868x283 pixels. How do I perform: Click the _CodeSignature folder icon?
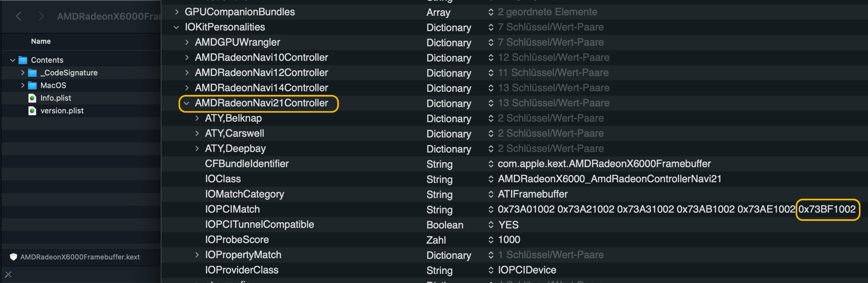tap(33, 73)
